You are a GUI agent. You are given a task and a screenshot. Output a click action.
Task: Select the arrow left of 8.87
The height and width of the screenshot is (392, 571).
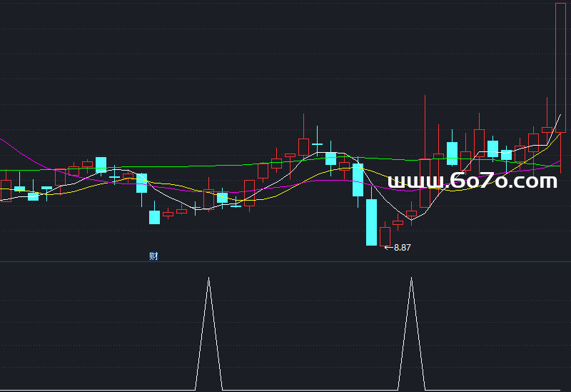(388, 248)
